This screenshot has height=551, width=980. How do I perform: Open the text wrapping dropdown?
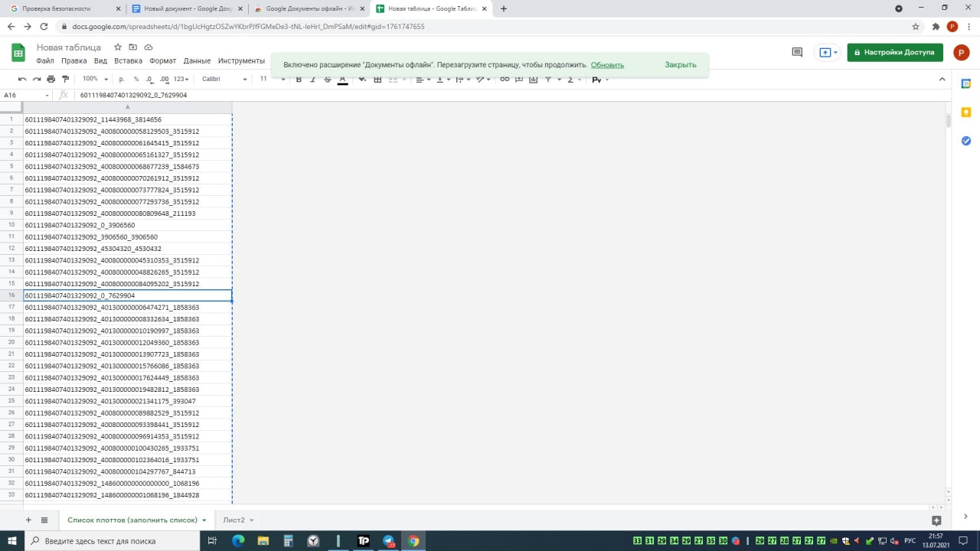tap(463, 79)
